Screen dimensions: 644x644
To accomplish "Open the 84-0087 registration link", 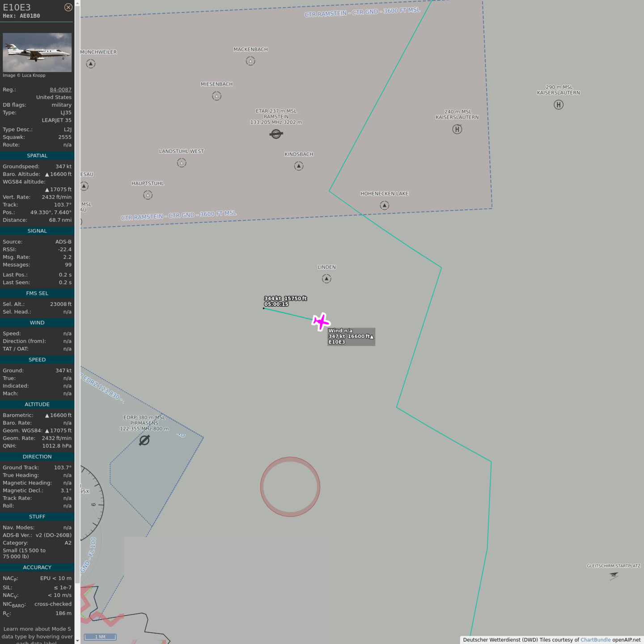I will click(60, 89).
